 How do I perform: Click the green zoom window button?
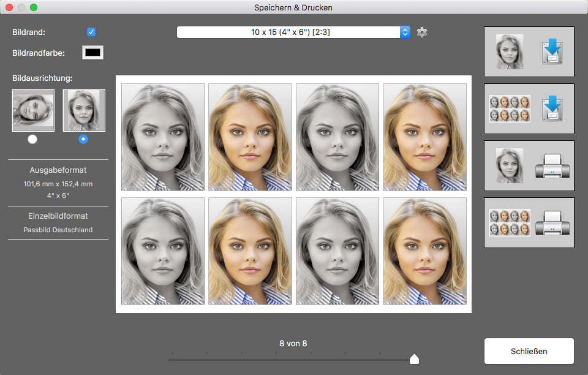click(34, 7)
